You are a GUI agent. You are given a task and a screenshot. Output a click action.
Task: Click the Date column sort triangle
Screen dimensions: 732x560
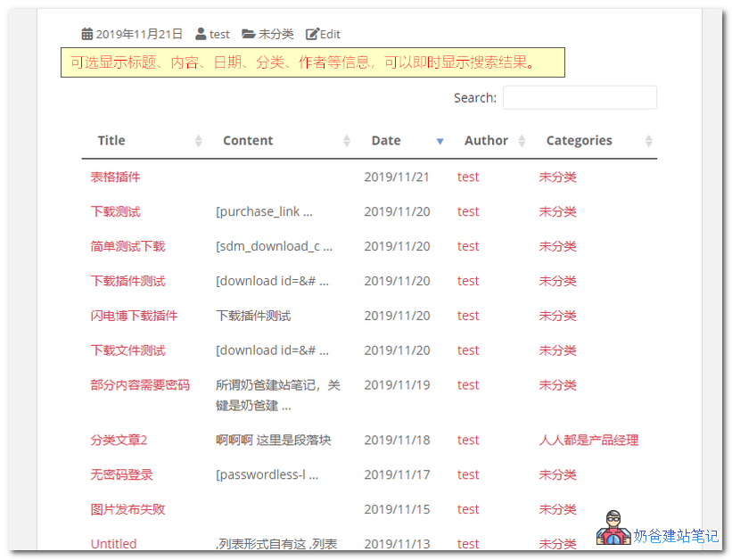point(440,141)
